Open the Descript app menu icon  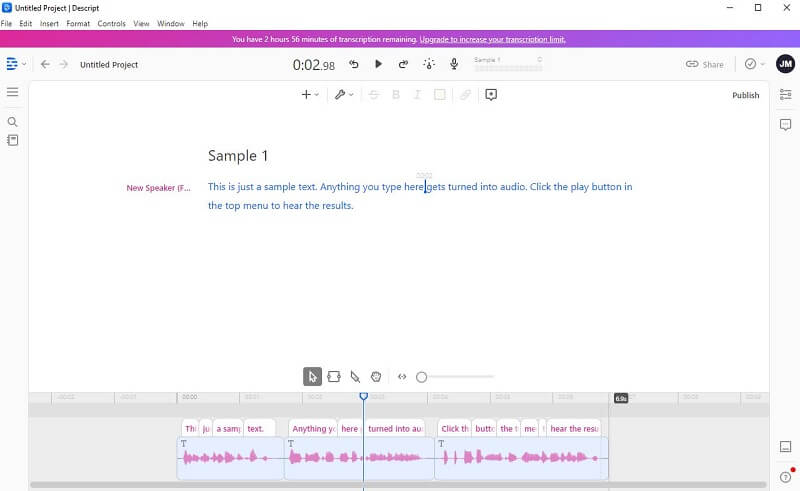coord(12,64)
